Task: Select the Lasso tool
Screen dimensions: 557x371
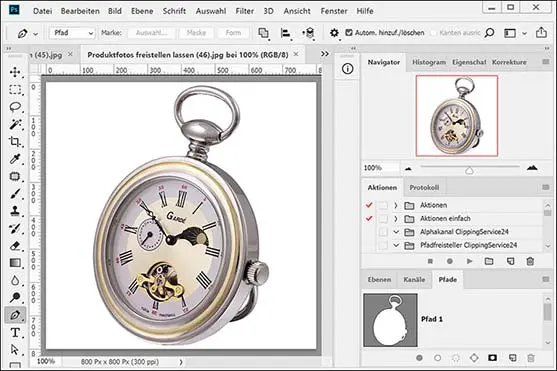Action: 15,107
